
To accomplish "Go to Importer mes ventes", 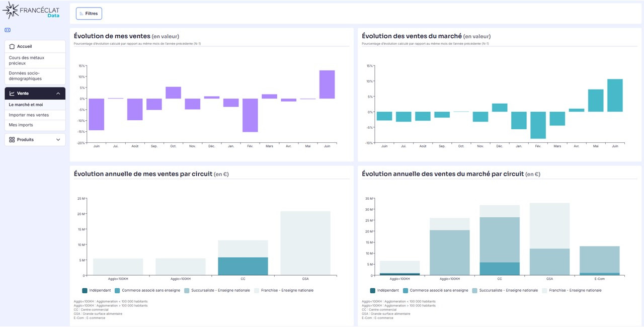I will point(35,115).
